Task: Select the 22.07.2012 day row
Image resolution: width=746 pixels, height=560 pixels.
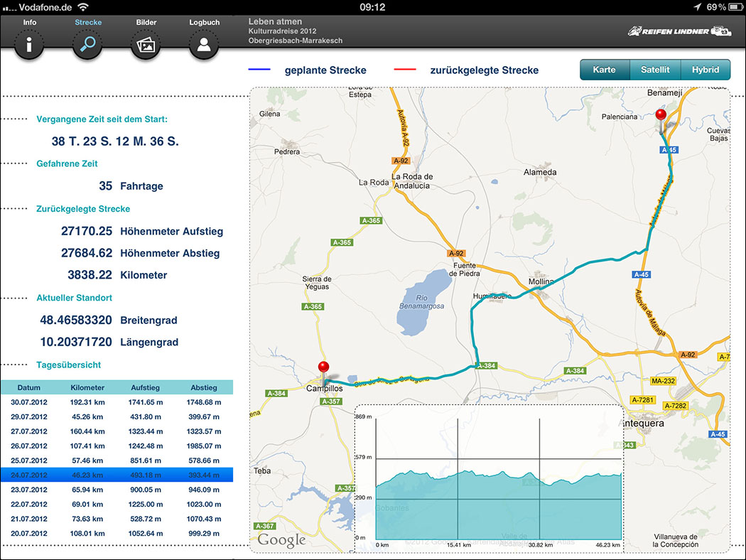Action: 117,505
